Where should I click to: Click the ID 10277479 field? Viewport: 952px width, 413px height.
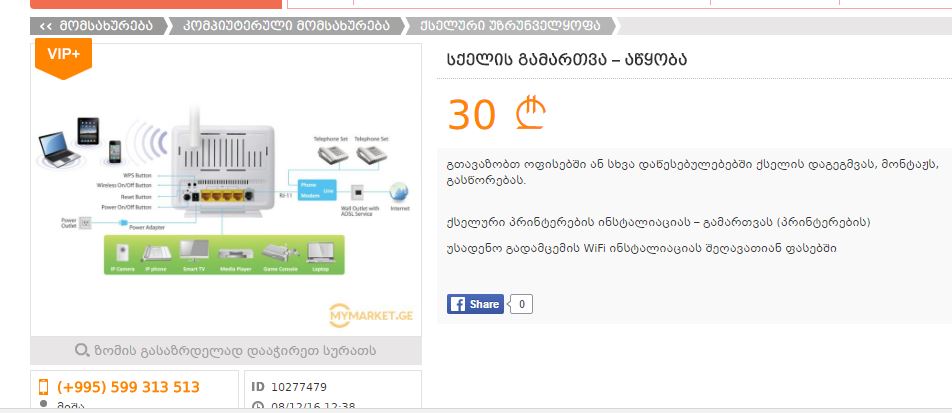click(x=289, y=387)
